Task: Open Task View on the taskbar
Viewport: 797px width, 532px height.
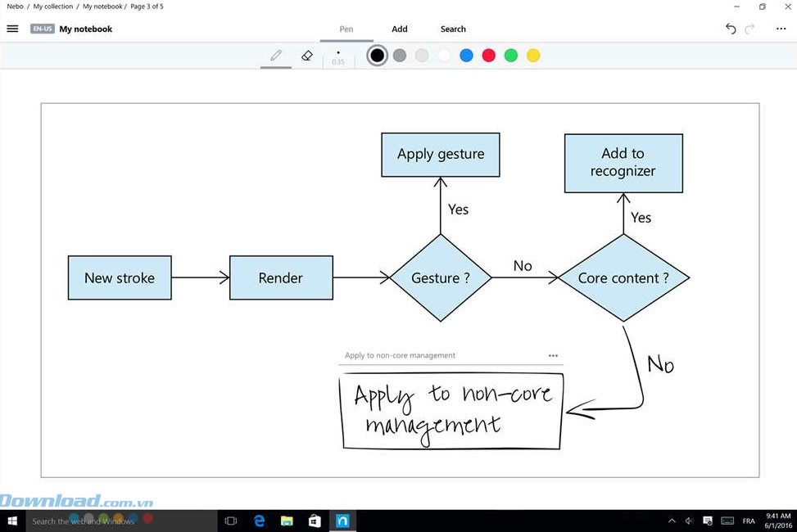Action: click(231, 521)
